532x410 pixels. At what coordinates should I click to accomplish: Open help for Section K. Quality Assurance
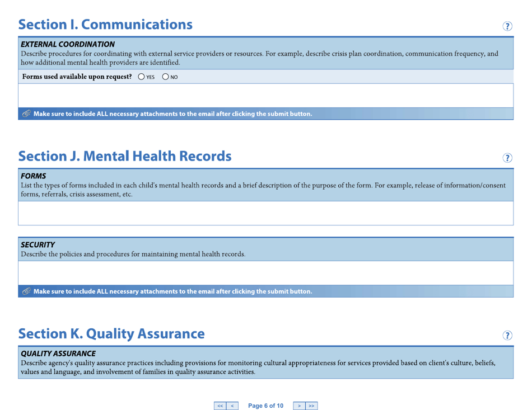tap(507, 335)
